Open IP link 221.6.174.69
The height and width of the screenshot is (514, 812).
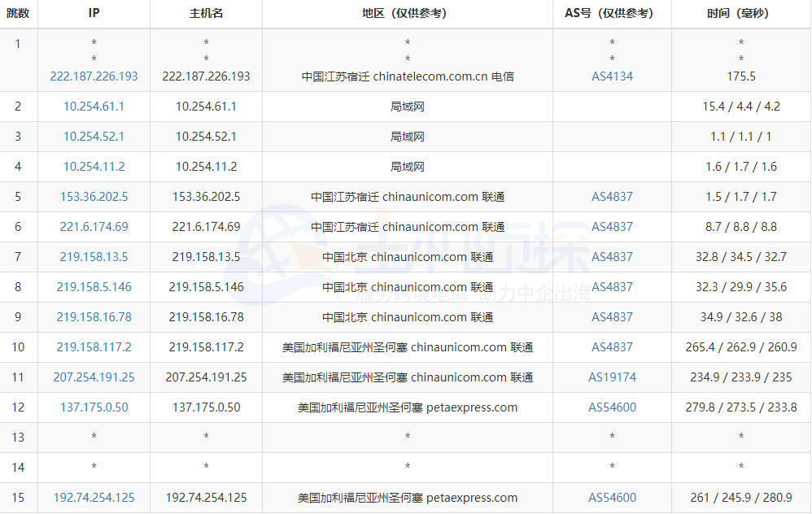94,227
